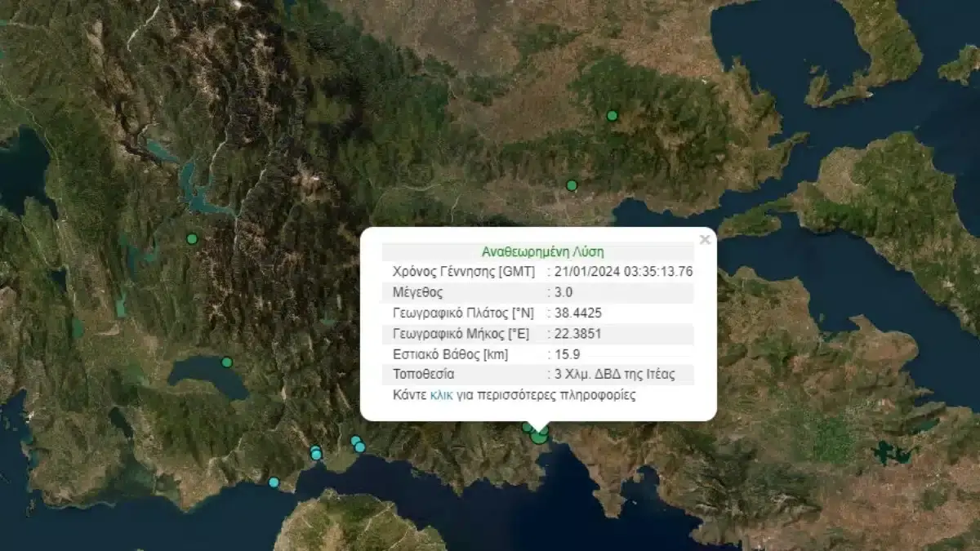This screenshot has height=551, width=980.
Task: Click the lower-right cyan marker of the right pair
Action: point(360,447)
